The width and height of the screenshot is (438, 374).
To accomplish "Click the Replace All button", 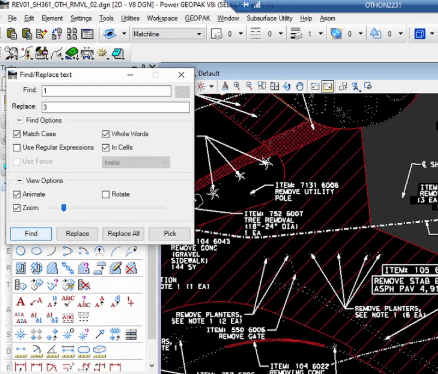I will [123, 234].
